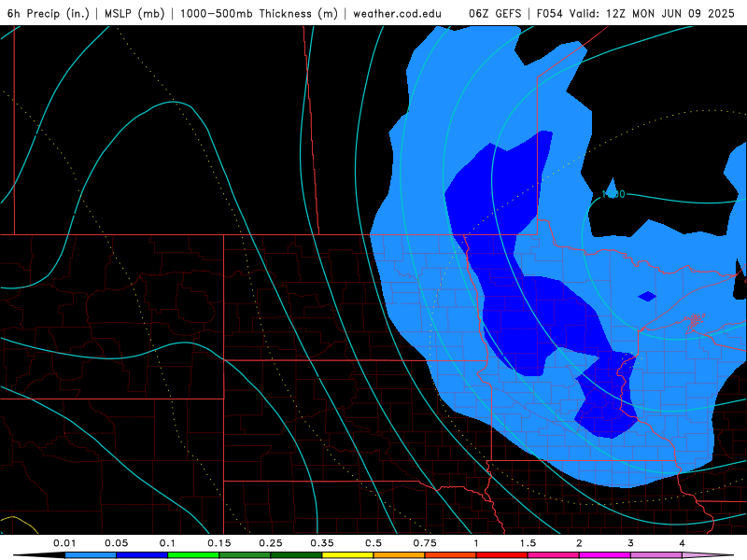
Task: Click the legend value 0.05
Action: click(116, 543)
